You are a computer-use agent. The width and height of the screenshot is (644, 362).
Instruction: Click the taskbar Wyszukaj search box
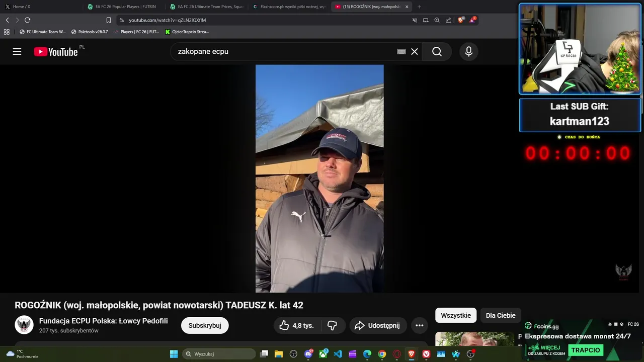click(x=219, y=354)
